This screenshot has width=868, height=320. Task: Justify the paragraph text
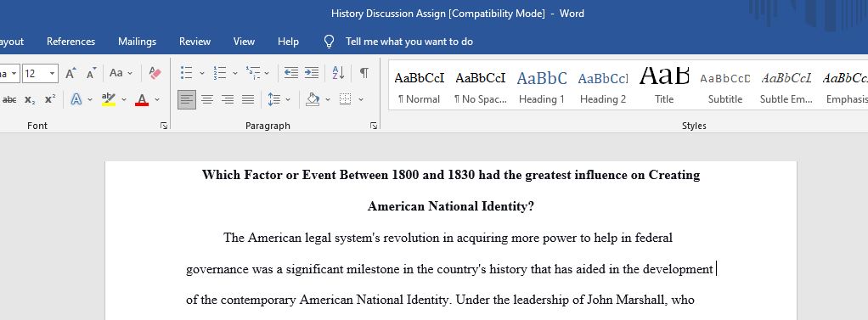point(248,99)
